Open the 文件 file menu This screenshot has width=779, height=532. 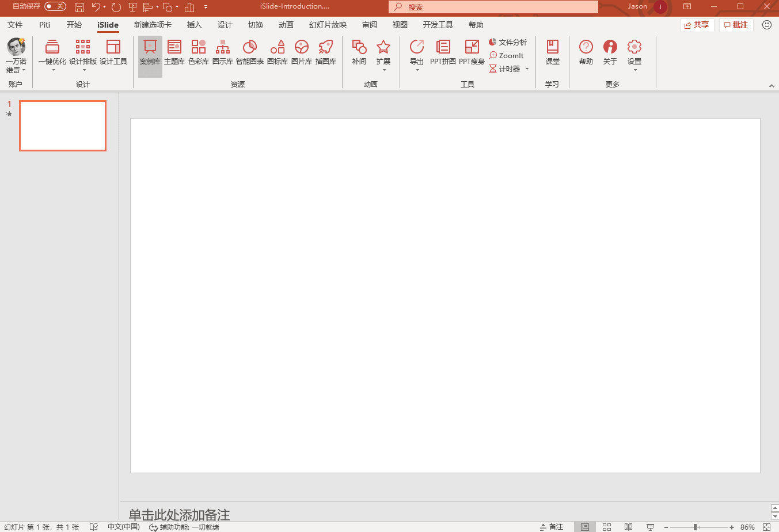tap(15, 25)
